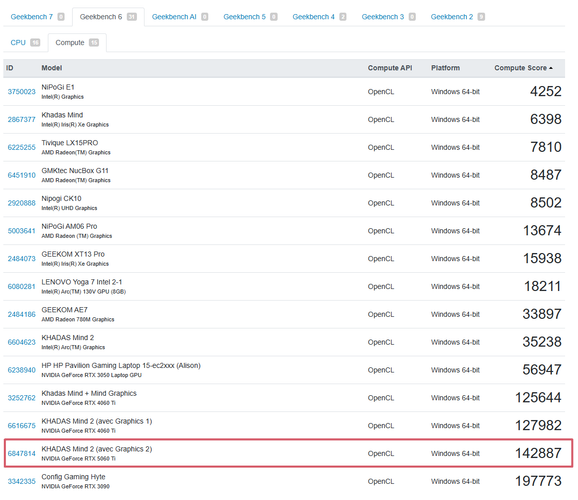Screen dimensions: 578x500
Task: Open result ID 6451910 GMKtec NucBox G11
Action: click(x=21, y=175)
